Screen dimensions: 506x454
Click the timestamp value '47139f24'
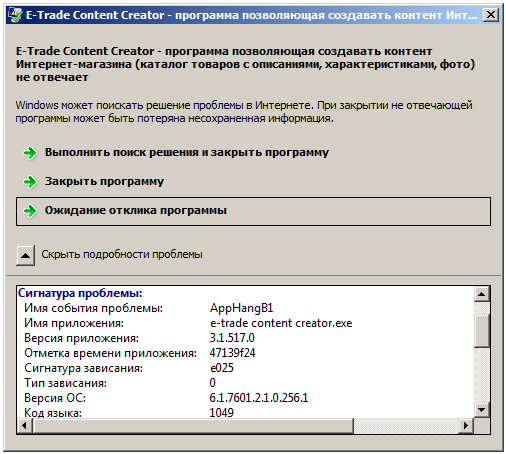tap(232, 353)
